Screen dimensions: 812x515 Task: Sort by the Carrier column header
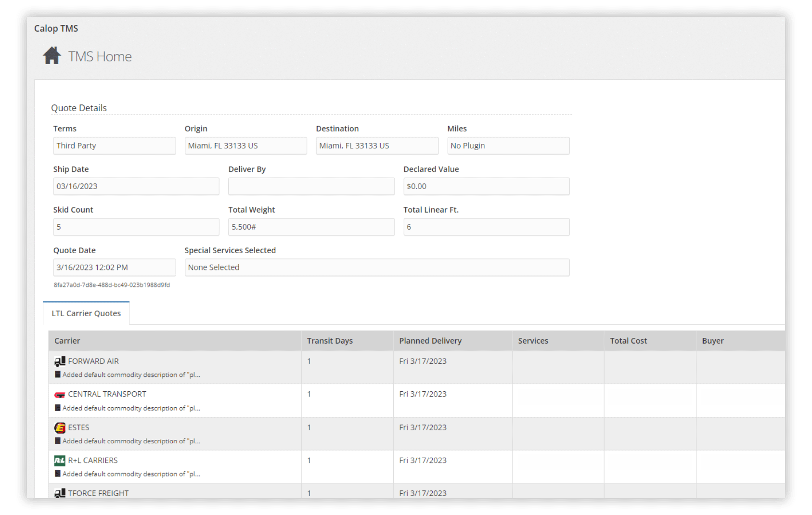(x=67, y=341)
